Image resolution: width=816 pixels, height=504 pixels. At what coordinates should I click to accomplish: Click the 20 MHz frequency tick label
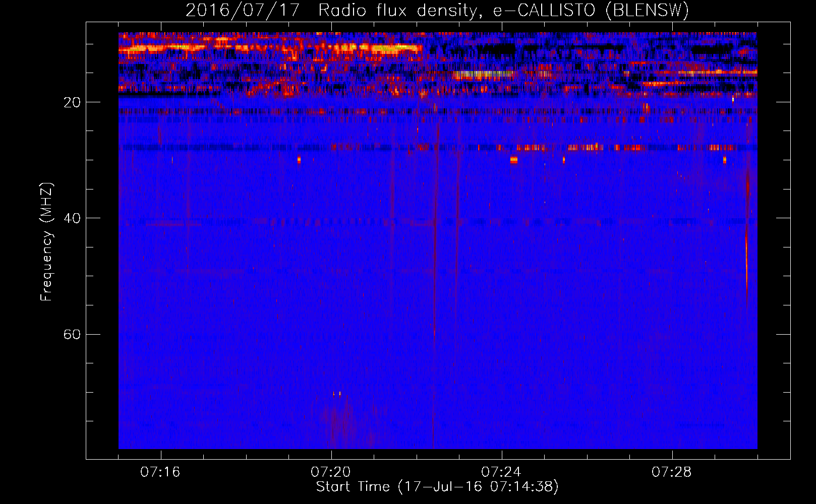(72, 102)
